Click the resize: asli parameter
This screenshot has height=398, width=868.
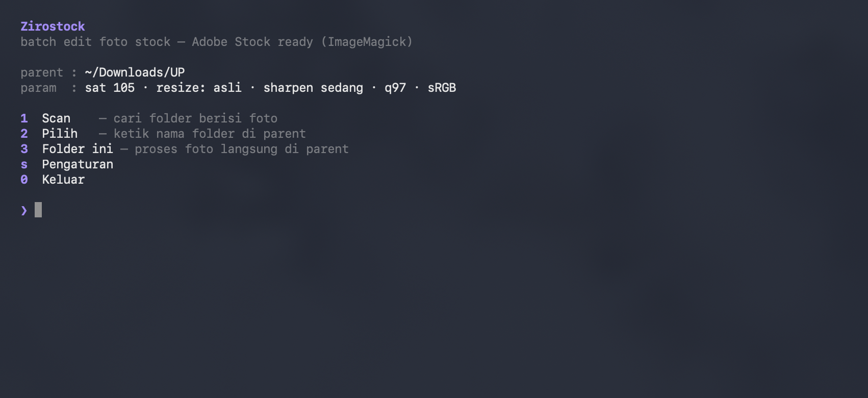[199, 88]
